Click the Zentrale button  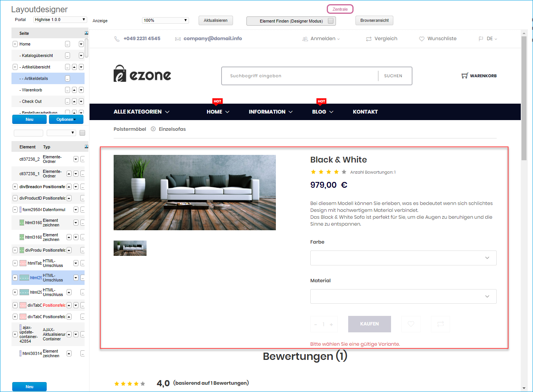[340, 9]
